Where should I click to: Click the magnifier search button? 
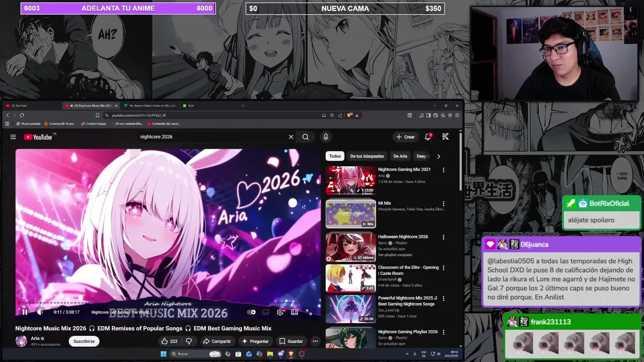tap(305, 137)
